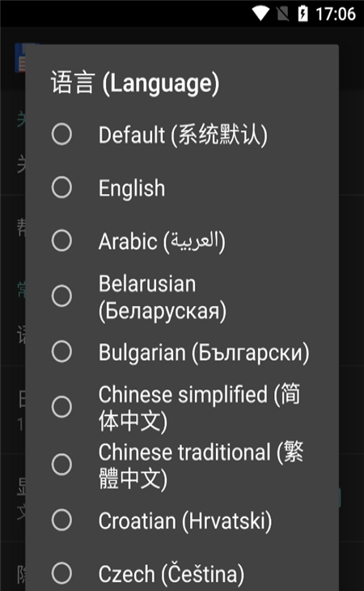This screenshot has height=591, width=364.
Task: Tap the app icon behind the dialog
Action: (20, 57)
